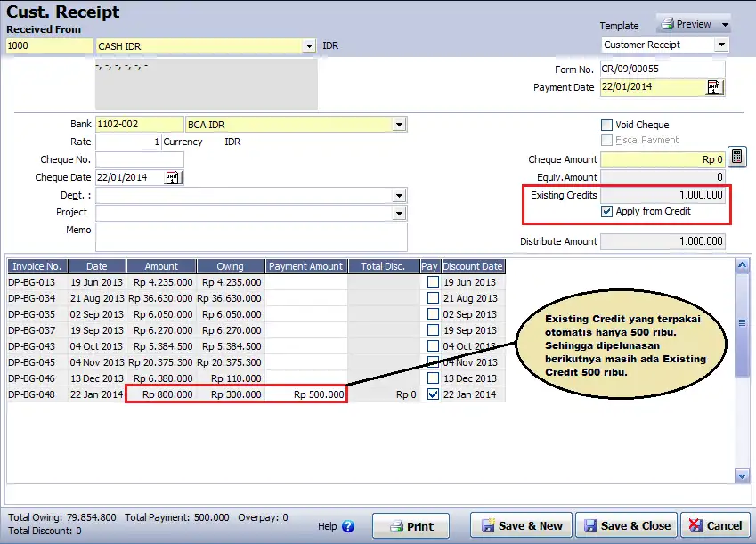The height and width of the screenshot is (544, 756).
Task: Click the blue Help question mark icon
Action: [348, 526]
